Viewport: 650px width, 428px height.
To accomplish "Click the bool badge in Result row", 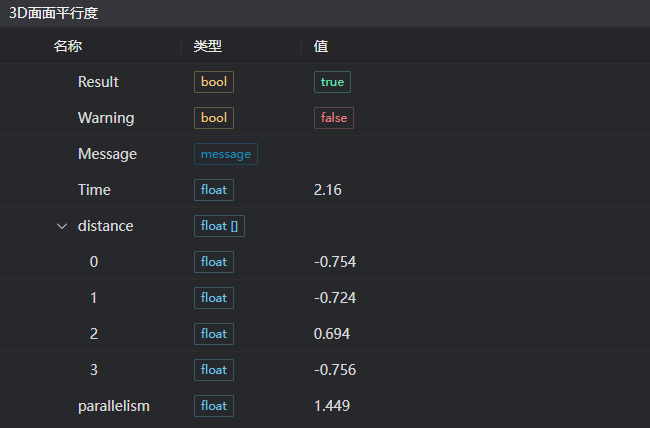I will [213, 82].
